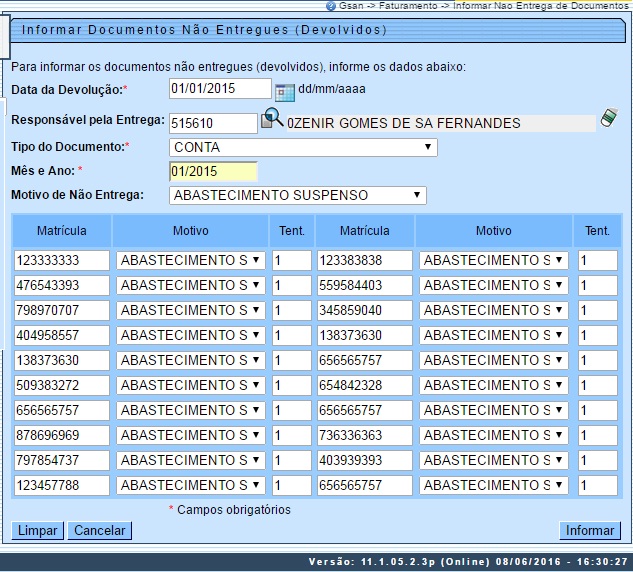633x572 pixels.
Task: Click the Cancelar button
Action: 100,530
